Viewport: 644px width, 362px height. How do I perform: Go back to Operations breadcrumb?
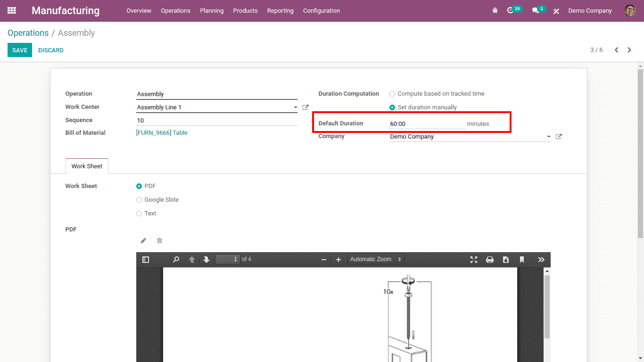click(28, 33)
